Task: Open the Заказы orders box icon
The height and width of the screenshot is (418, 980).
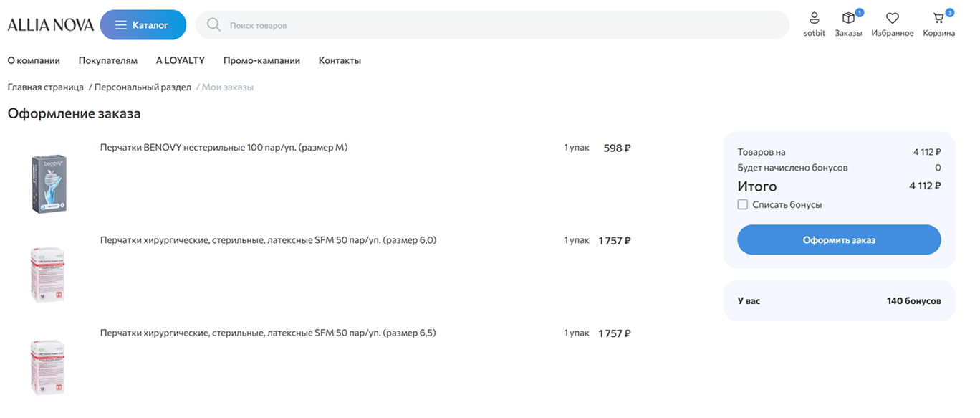Action: coord(848,19)
